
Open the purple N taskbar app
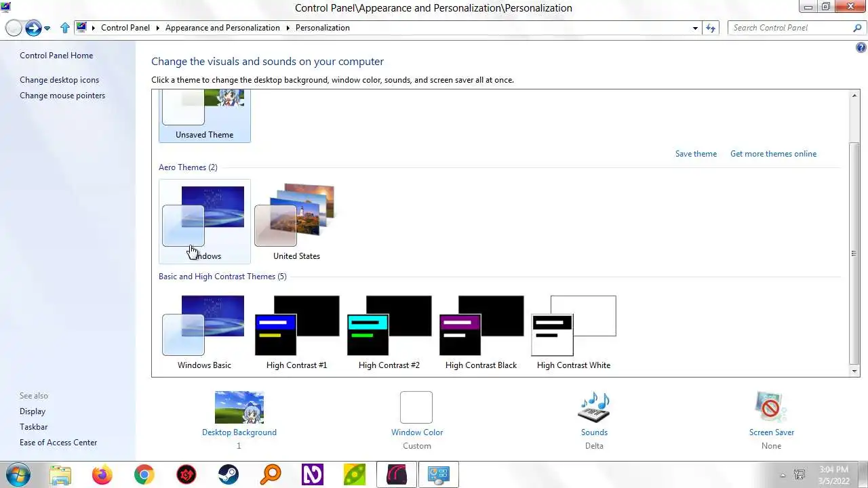312,475
